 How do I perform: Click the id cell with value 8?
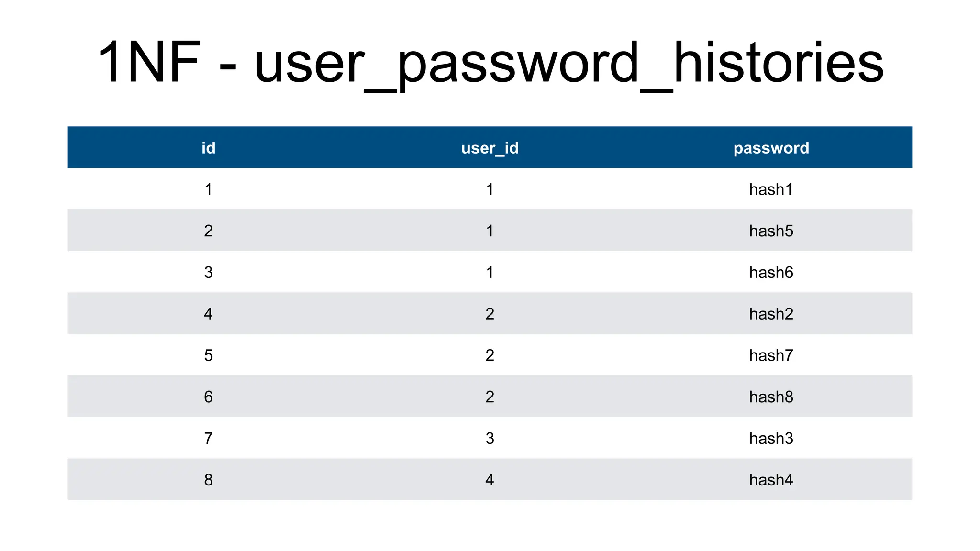[208, 480]
